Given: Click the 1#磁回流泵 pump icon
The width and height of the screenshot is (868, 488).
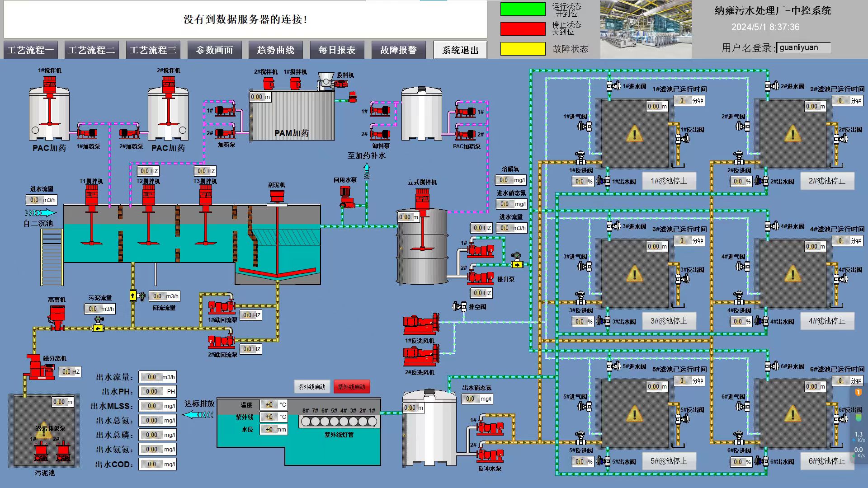Looking at the screenshot, I should tap(222, 306).
